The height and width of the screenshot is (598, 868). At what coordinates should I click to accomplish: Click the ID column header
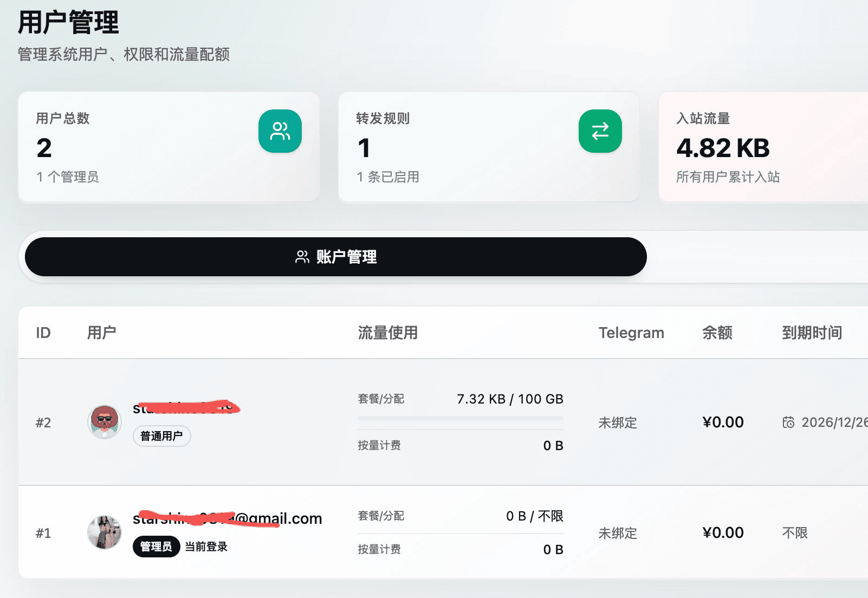[43, 333]
